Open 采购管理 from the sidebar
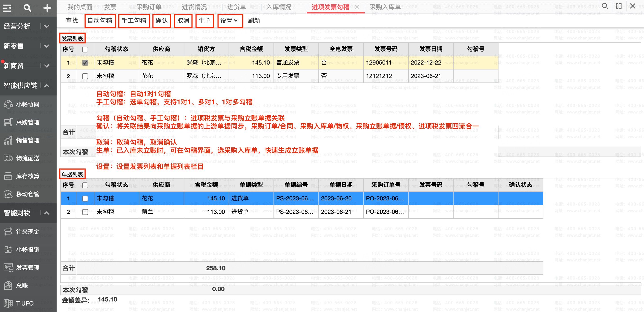Image resolution: width=644 pixels, height=312 pixels. click(x=28, y=122)
